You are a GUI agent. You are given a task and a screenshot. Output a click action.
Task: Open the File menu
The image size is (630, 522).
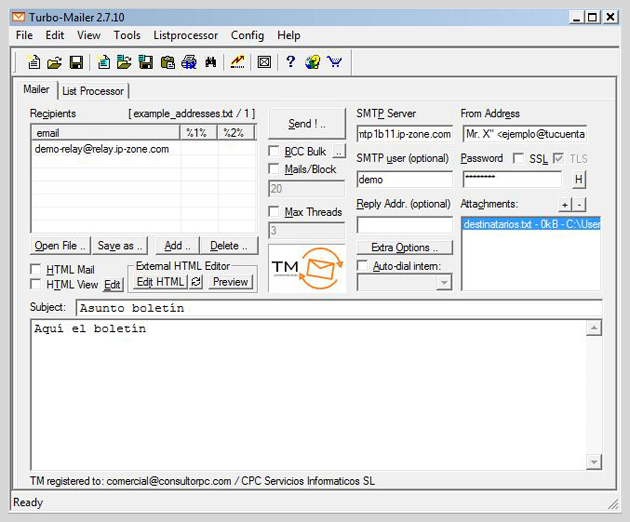24,35
